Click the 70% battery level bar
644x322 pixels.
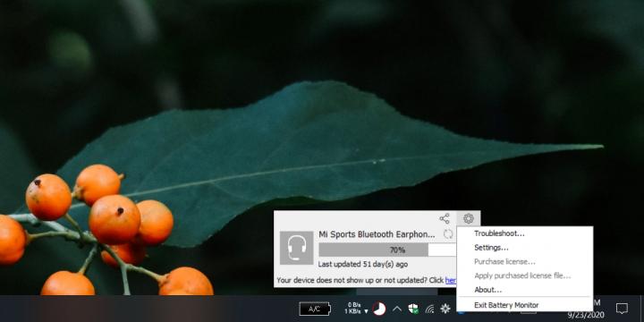click(x=387, y=250)
